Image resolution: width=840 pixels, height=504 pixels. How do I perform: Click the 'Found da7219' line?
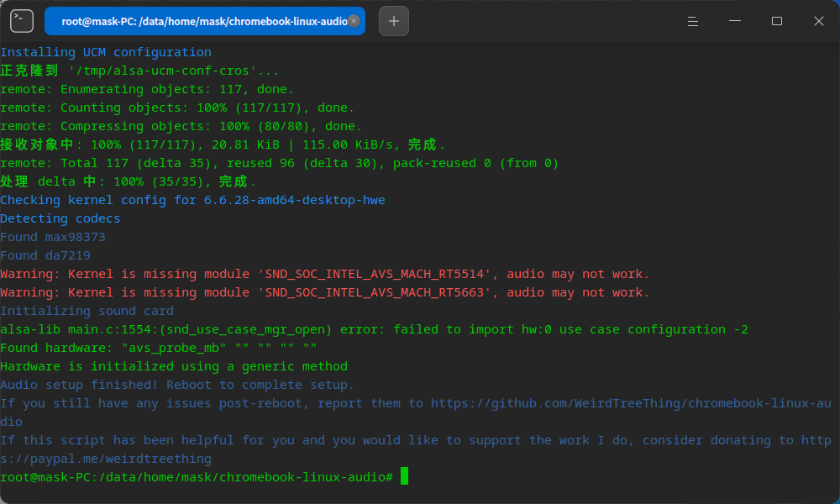point(45,255)
